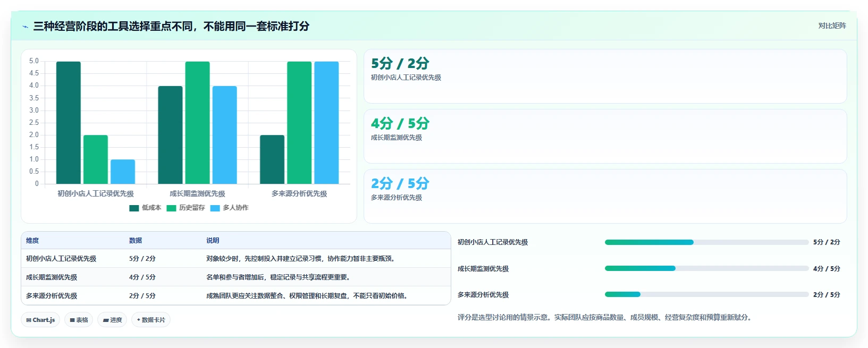Click 多来源分析优先级 caption under 2分 / 5分 card
Screen dimensions: 868x348
[397, 198]
